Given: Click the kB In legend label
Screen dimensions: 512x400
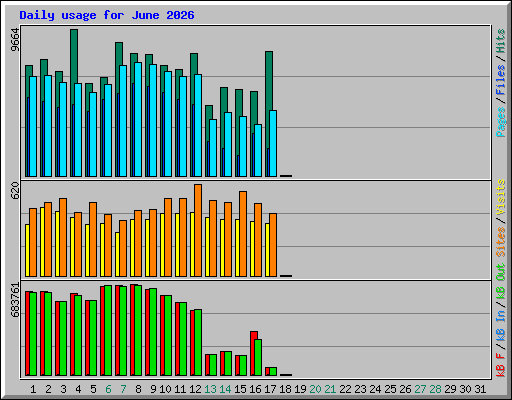Looking at the screenshot, I should tap(501, 327).
